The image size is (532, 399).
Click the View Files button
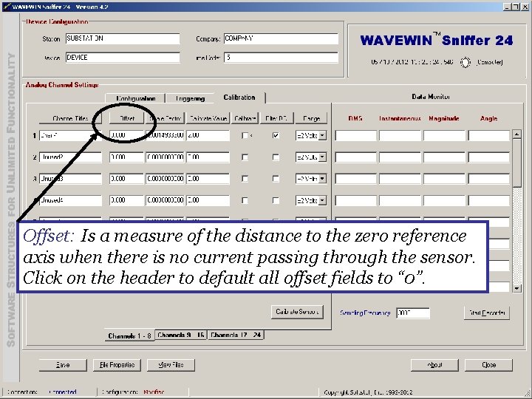171,365
